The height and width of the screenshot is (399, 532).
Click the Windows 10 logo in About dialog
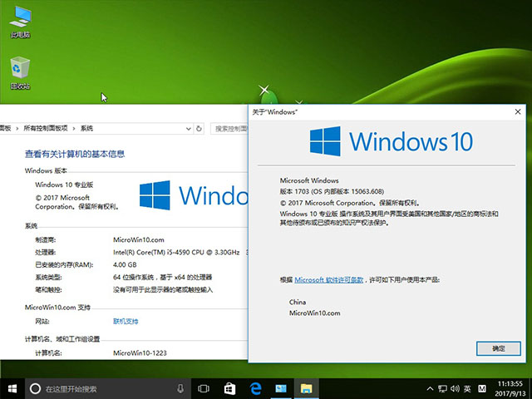pyautogui.click(x=392, y=141)
